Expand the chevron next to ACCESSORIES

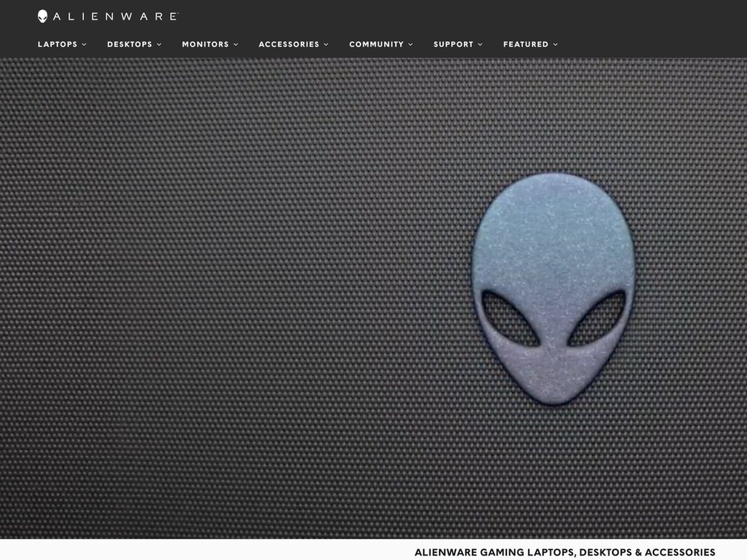pos(326,45)
